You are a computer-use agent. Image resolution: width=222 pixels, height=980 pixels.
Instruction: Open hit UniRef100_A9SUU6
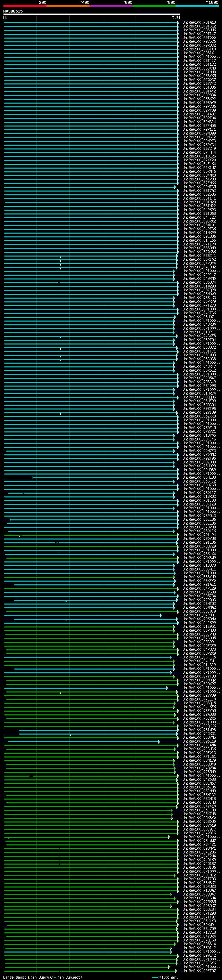pos(199,30)
